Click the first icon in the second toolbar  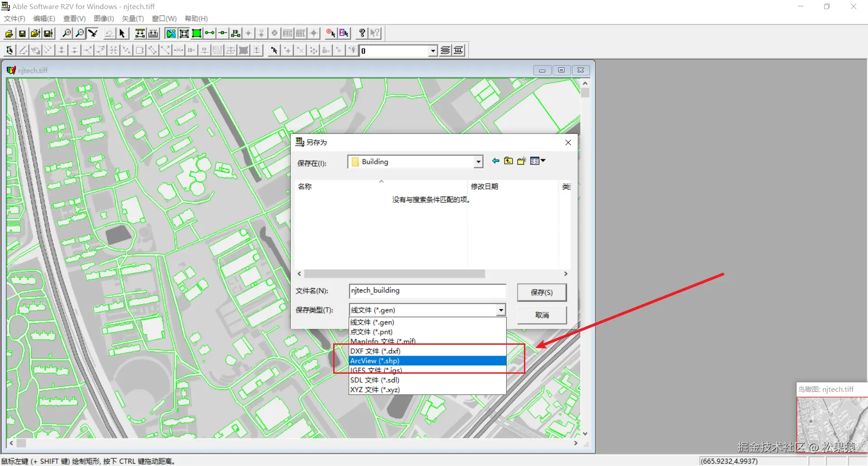[x=9, y=50]
